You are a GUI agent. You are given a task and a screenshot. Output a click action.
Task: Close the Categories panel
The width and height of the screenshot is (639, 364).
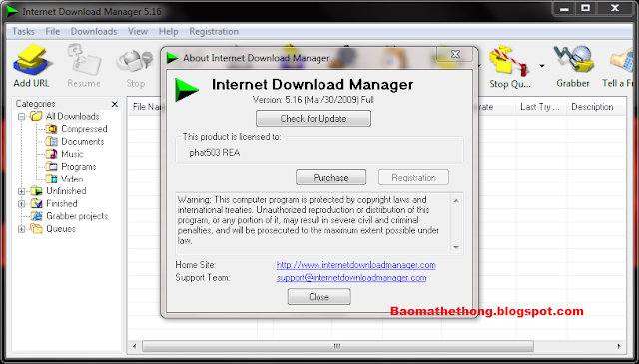[115, 104]
